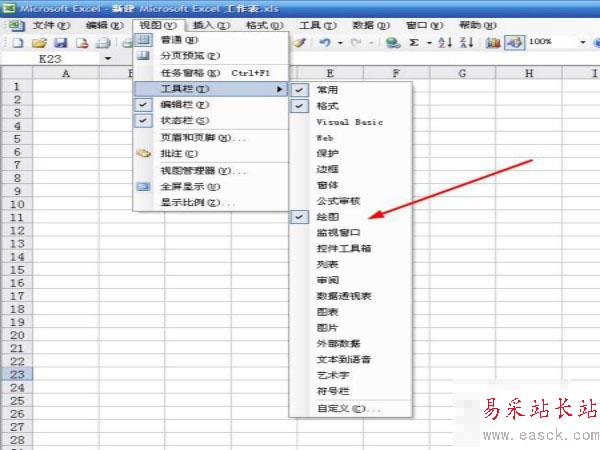This screenshot has width=600, height=450.
Task: Open the Undo history dropdown arrow
Action: pyautogui.click(x=340, y=42)
